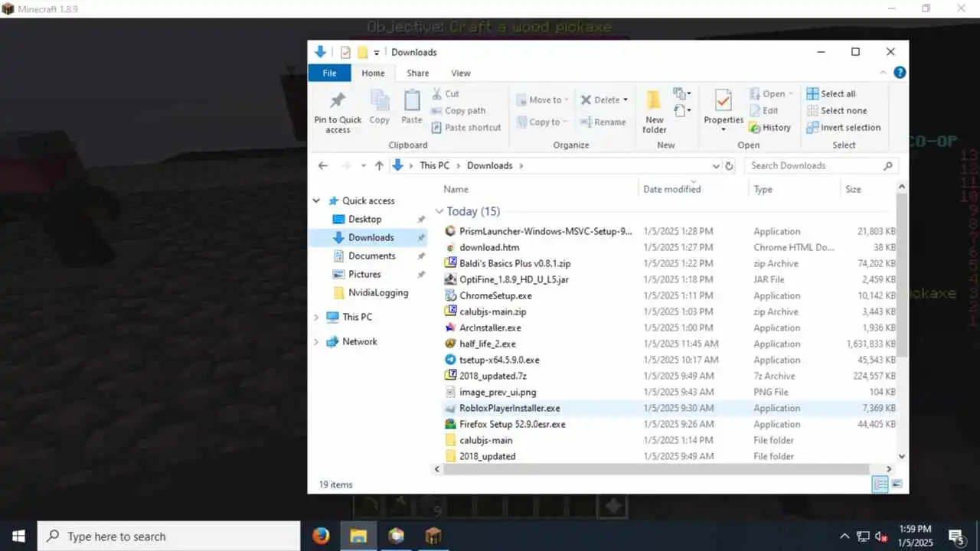Expand Network tree node

click(316, 341)
